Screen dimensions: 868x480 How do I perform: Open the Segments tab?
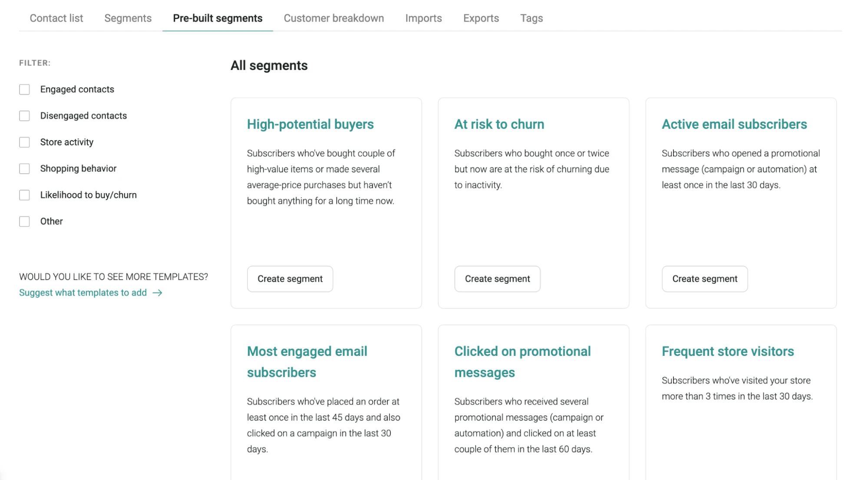point(128,18)
